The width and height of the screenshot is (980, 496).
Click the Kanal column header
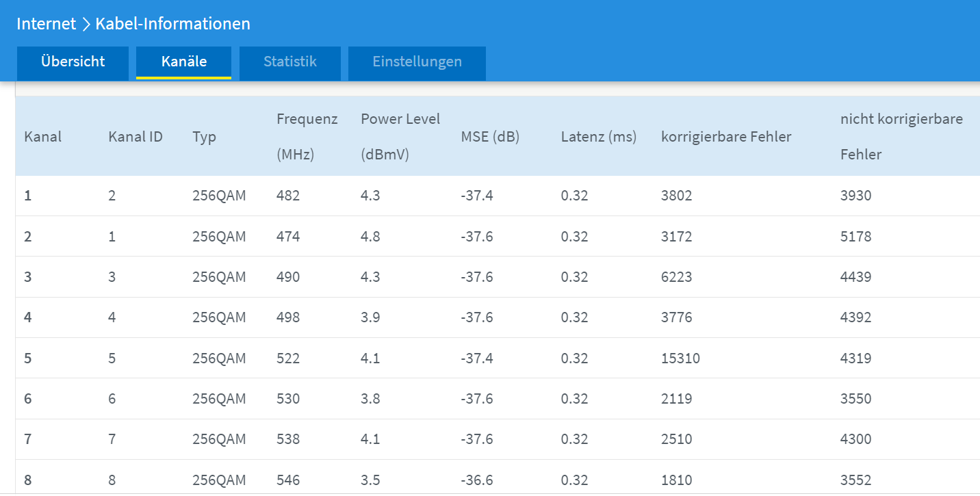(43, 136)
